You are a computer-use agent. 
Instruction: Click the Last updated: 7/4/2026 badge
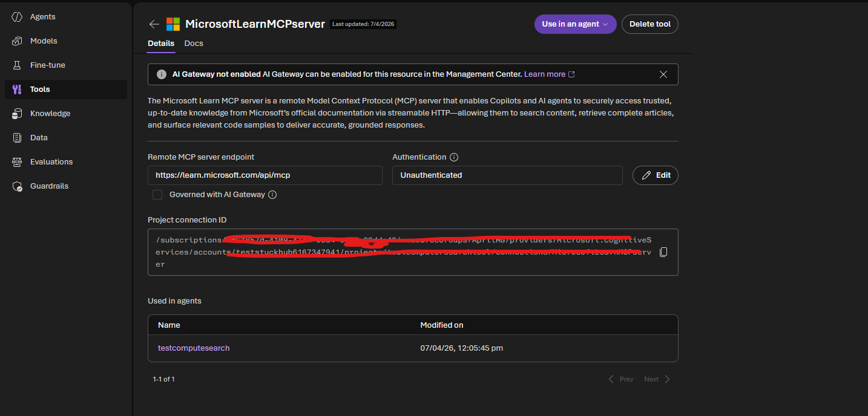point(363,24)
